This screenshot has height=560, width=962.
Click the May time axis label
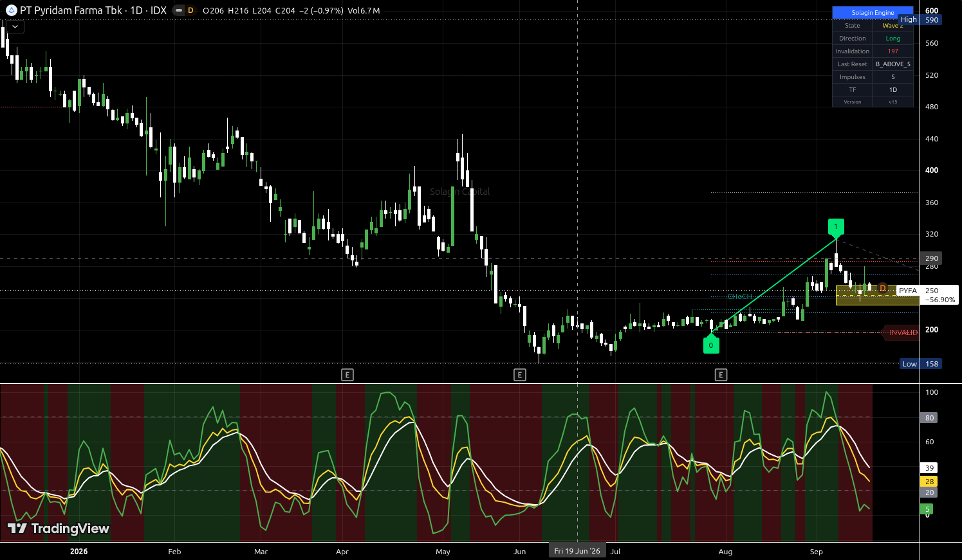point(443,552)
